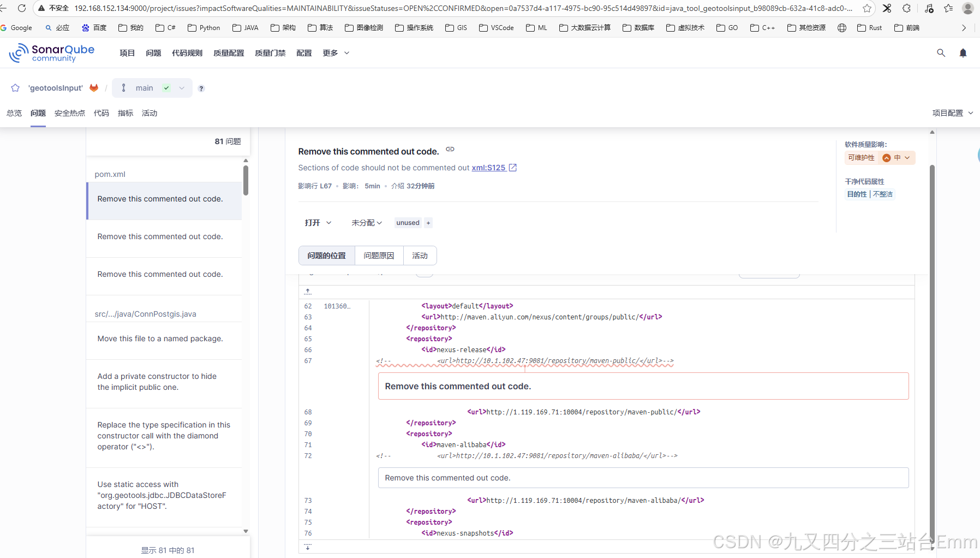Image resolution: width=980 pixels, height=558 pixels.
Task: Open the main branch selector dropdown
Action: coord(152,88)
